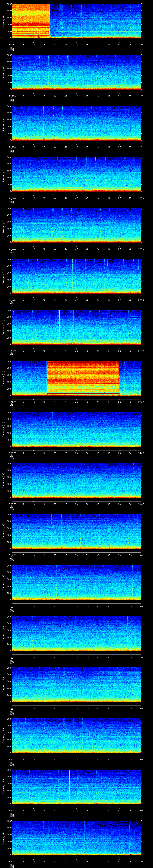This screenshot has width=153, height=868.
Task: Open the 8:16 spectrogram panel
Action: [76, 123]
